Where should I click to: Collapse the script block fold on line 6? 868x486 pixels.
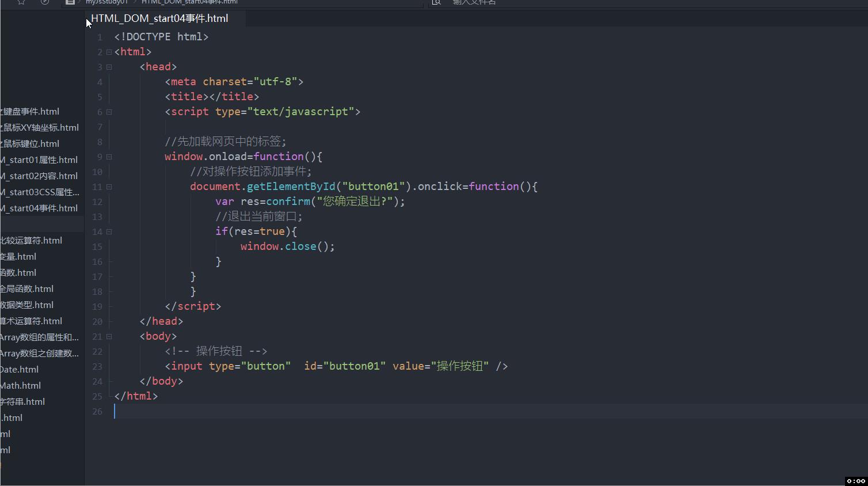[109, 112]
